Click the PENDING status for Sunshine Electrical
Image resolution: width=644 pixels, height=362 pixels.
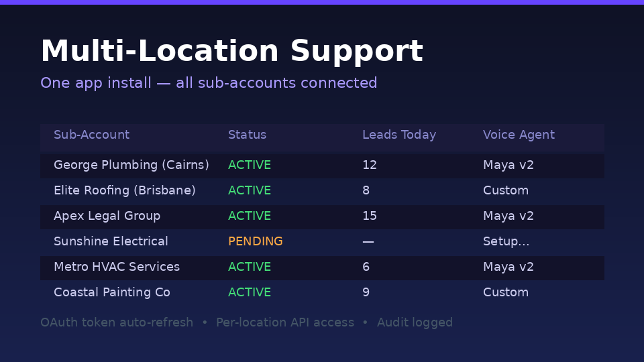256,241
